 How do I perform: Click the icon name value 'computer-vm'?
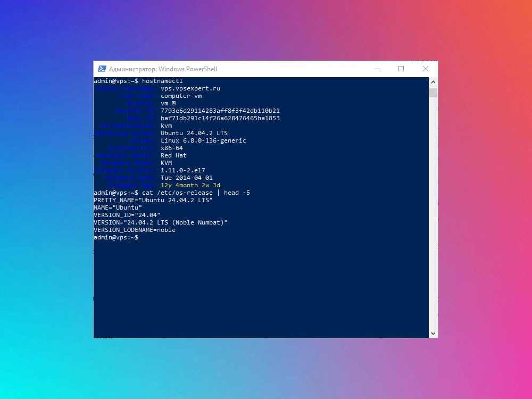point(181,96)
